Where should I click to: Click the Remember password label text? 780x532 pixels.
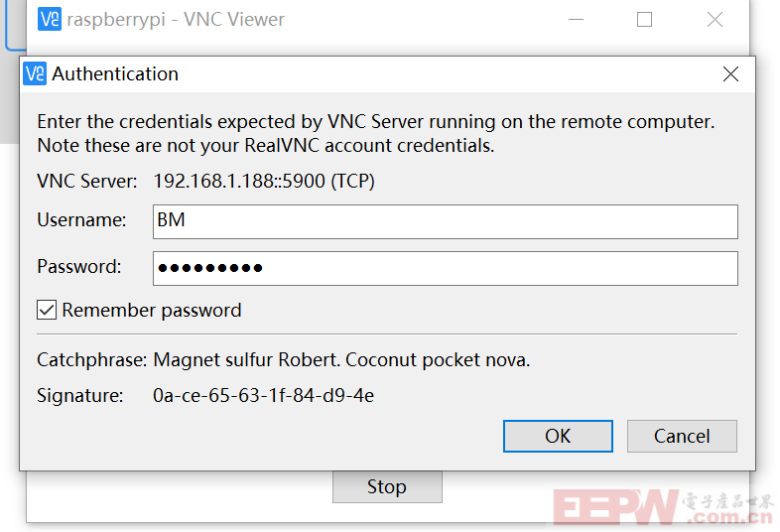pyautogui.click(x=152, y=310)
